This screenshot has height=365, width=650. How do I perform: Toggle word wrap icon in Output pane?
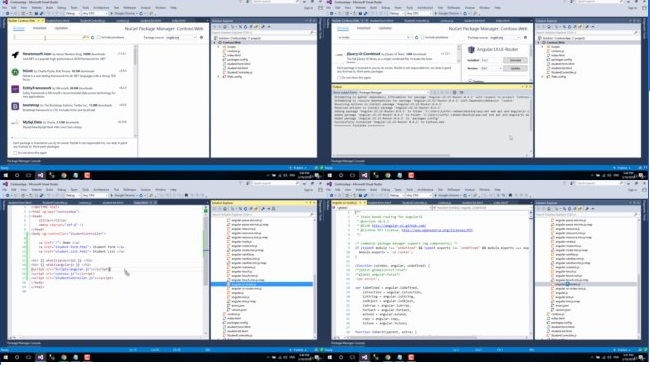pos(461,92)
